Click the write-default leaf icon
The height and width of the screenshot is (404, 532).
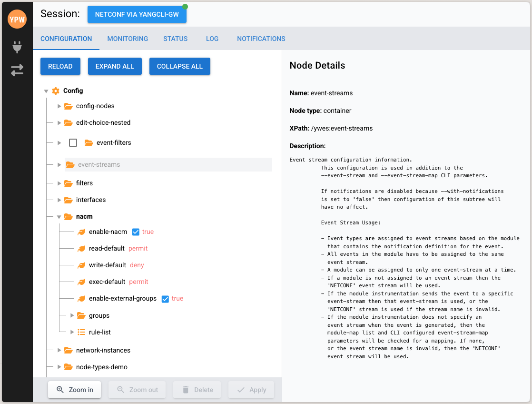click(81, 265)
